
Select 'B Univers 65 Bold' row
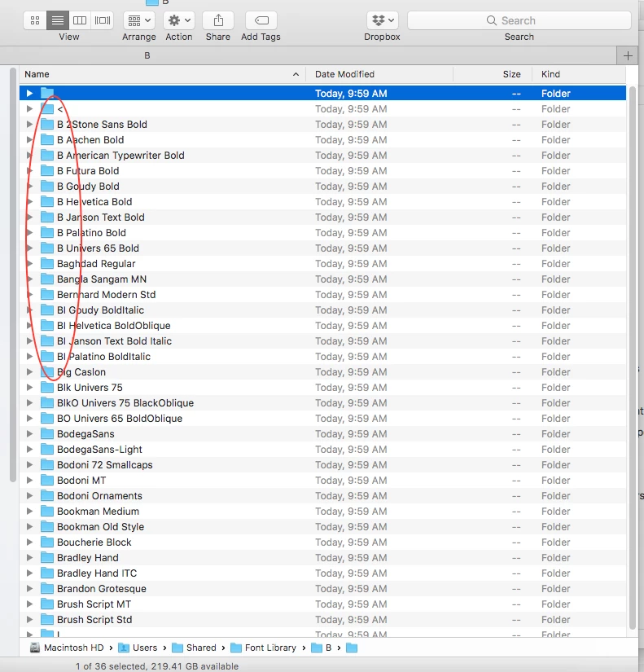pyautogui.click(x=322, y=248)
